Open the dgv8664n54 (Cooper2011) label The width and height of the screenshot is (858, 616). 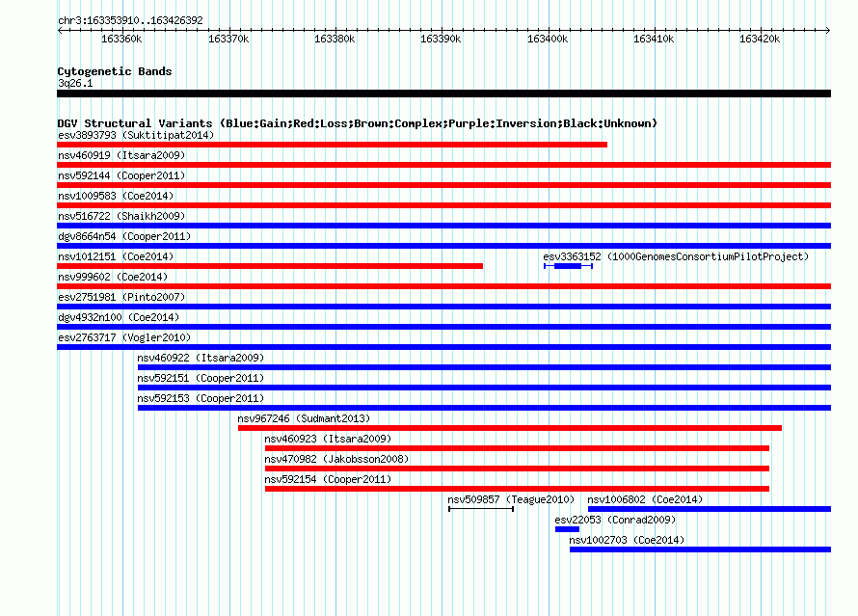click(124, 236)
